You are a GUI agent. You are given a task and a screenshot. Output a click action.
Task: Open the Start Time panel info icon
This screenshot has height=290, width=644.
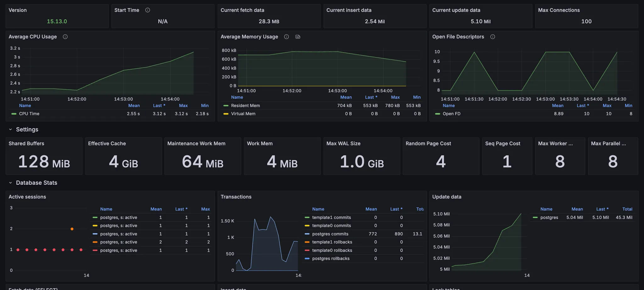click(x=147, y=10)
